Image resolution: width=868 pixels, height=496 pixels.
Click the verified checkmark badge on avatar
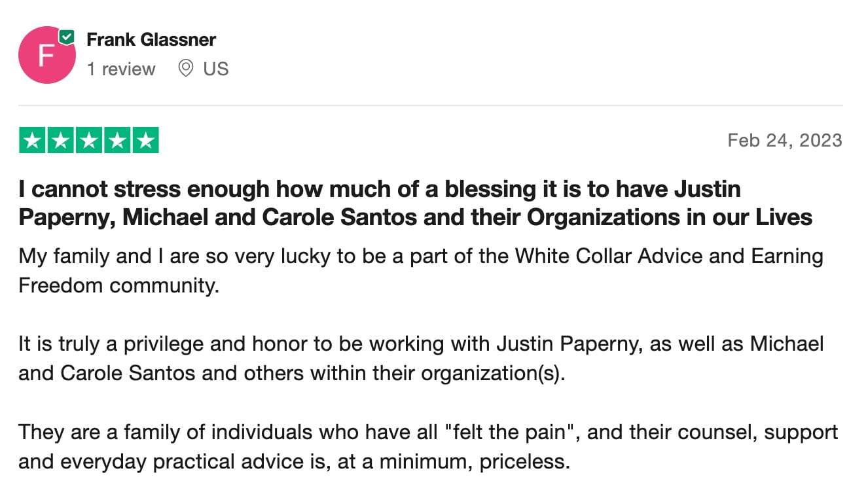pos(67,37)
